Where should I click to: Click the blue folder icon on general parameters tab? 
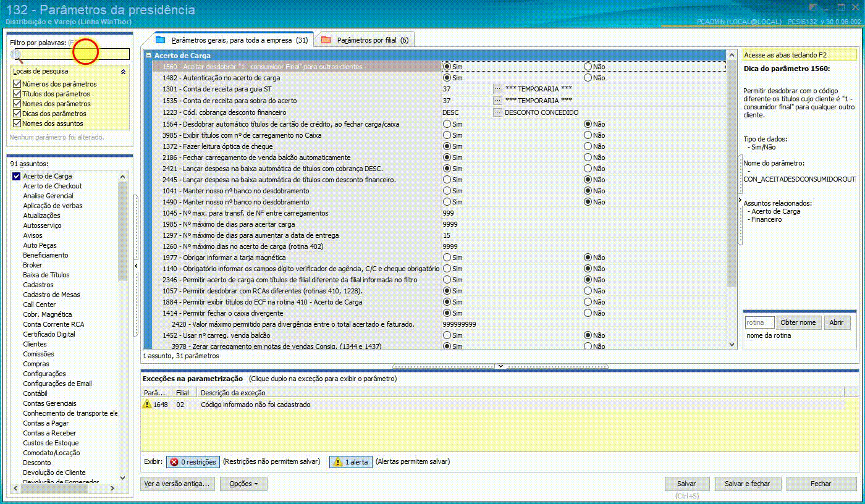(x=161, y=40)
